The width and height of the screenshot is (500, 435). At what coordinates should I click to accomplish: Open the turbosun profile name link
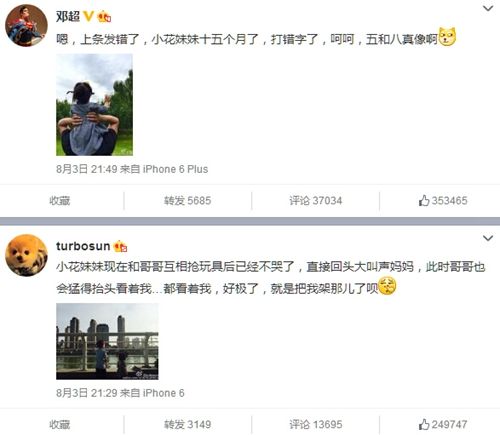coord(83,246)
